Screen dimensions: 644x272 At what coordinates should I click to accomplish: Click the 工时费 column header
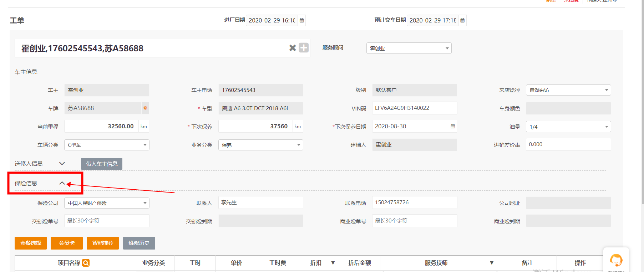click(x=278, y=263)
